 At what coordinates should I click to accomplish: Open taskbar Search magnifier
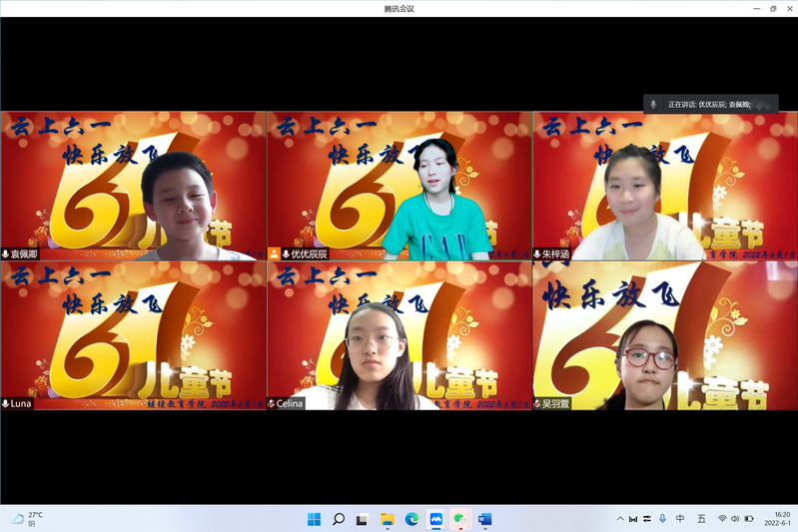click(x=339, y=519)
